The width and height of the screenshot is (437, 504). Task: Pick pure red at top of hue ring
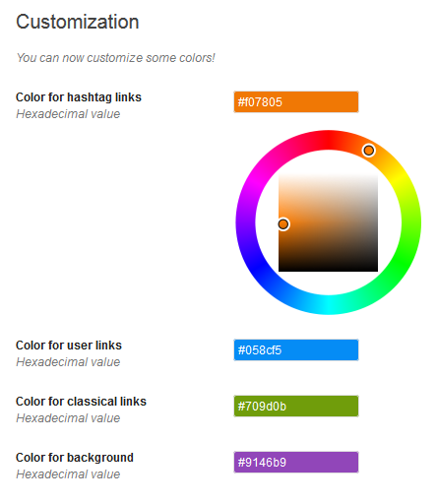click(329, 140)
